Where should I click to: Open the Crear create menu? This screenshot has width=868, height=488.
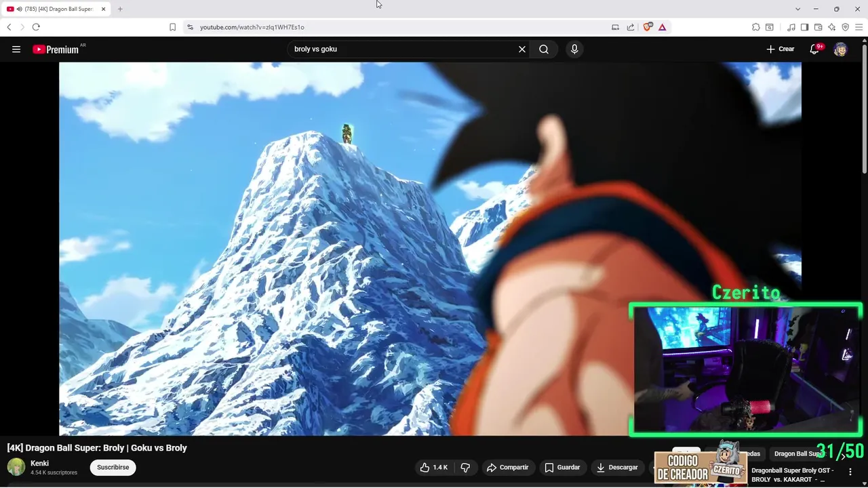[x=780, y=49]
